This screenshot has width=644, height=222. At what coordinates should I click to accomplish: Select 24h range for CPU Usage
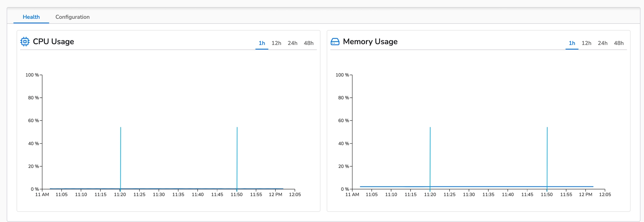tap(292, 43)
